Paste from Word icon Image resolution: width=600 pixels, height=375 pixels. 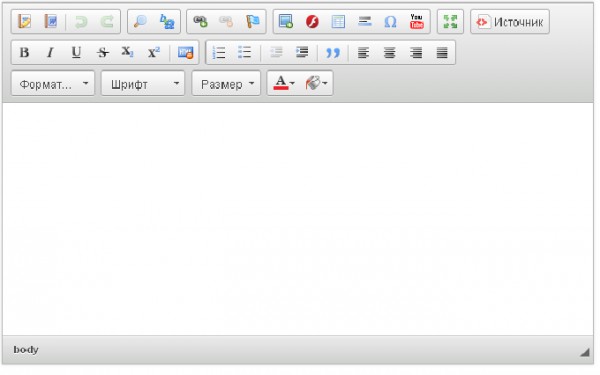point(51,21)
